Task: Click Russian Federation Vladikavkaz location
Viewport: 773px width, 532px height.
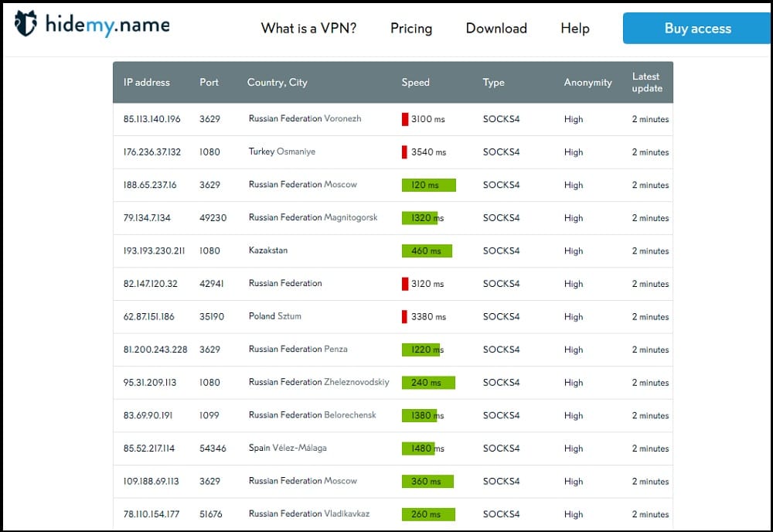Action: pos(308,513)
